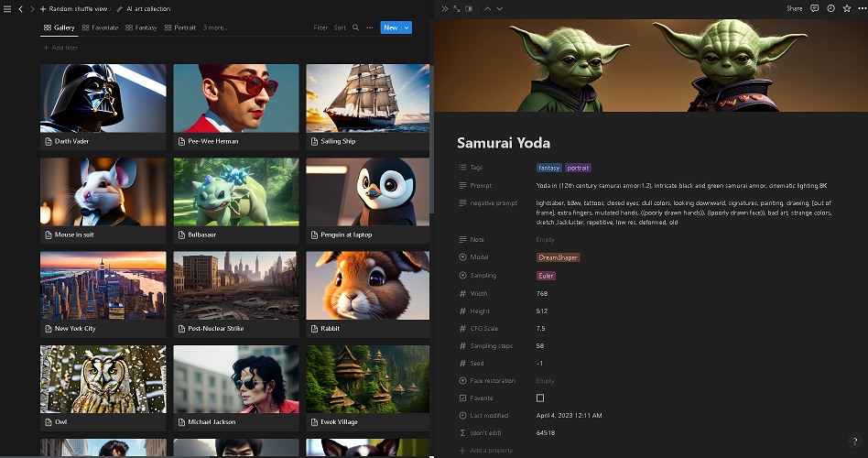This screenshot has width=868, height=458.
Task: Open the Random shuffle view breadcrumb
Action: pyautogui.click(x=78, y=9)
